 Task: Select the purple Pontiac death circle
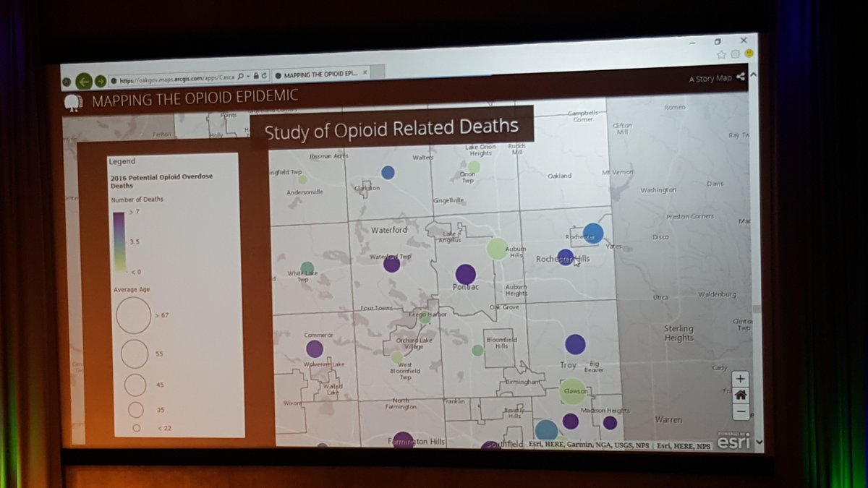click(x=465, y=275)
